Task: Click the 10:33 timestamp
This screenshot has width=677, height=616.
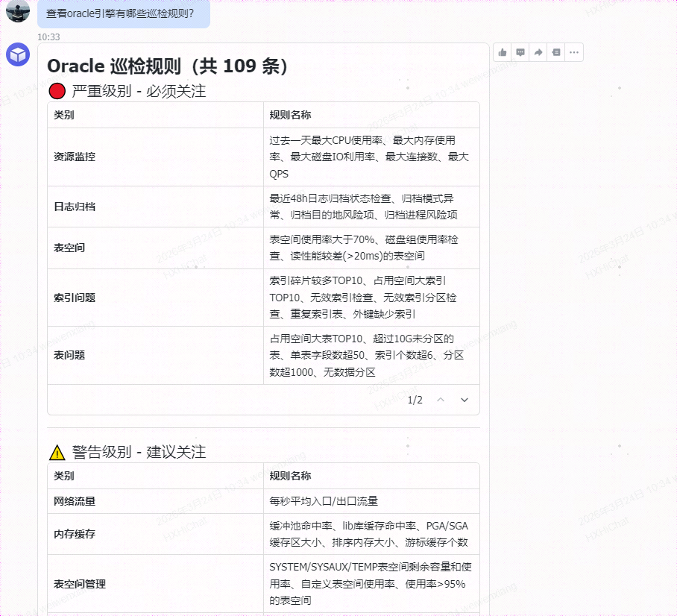Action: click(x=48, y=37)
